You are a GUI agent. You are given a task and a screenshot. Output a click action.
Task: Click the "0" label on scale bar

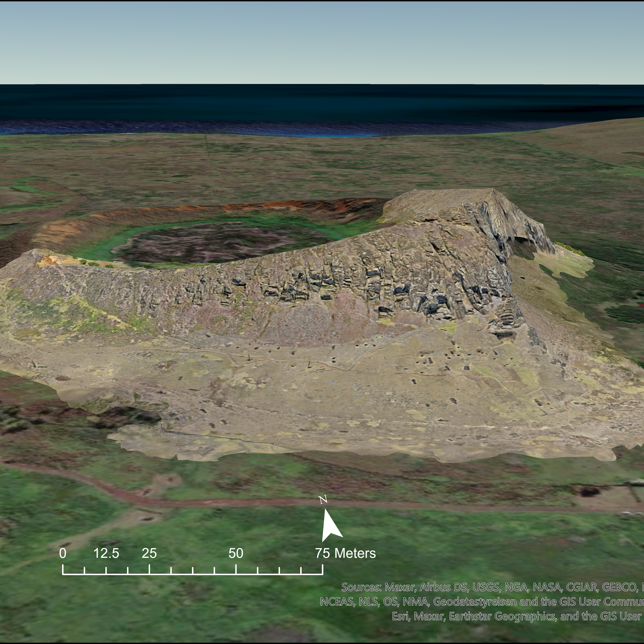coord(63,553)
